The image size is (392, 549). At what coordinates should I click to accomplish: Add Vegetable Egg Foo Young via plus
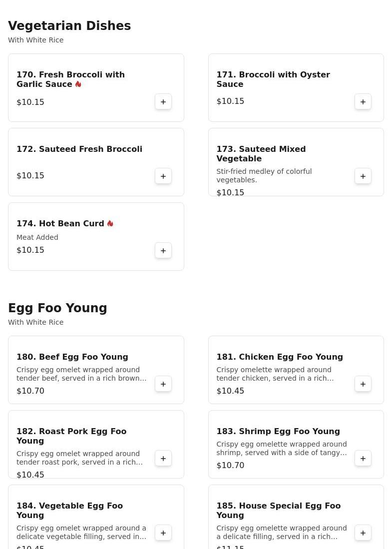coord(163,533)
